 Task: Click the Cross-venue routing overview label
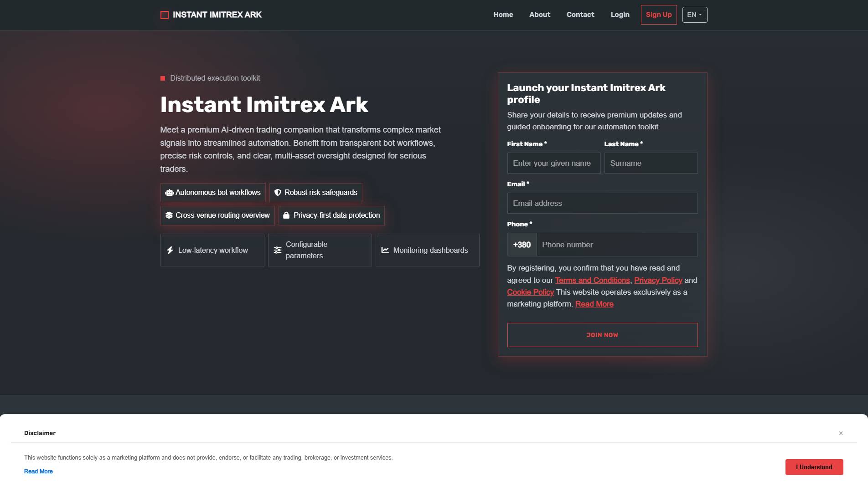[222, 215]
